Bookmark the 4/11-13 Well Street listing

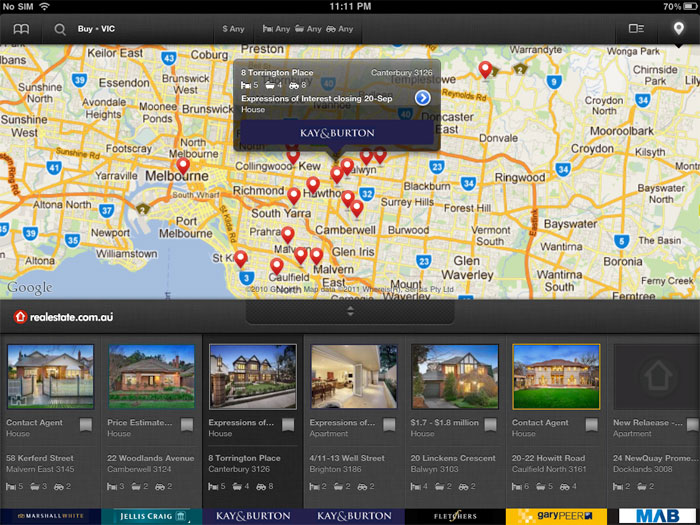389,425
